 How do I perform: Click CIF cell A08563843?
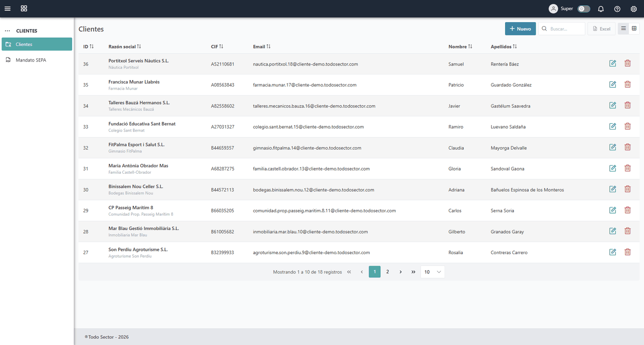pos(223,85)
